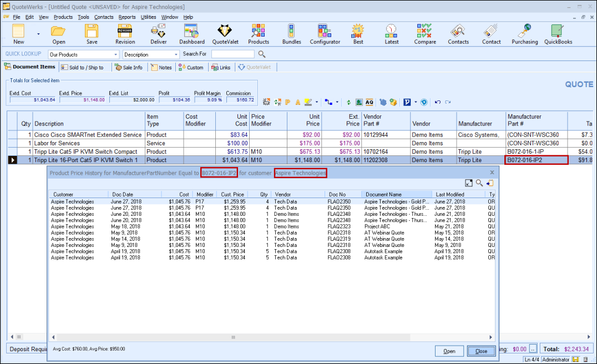This screenshot has height=364, width=597.
Task: Open the Dashboard from the toolbar
Action: tap(192, 34)
